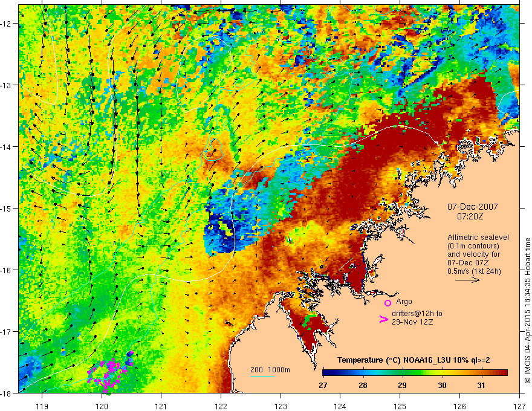The image size is (532, 411).
Task: Click the '07-Dec 07Z' caption line
Action: pyautogui.click(x=467, y=263)
